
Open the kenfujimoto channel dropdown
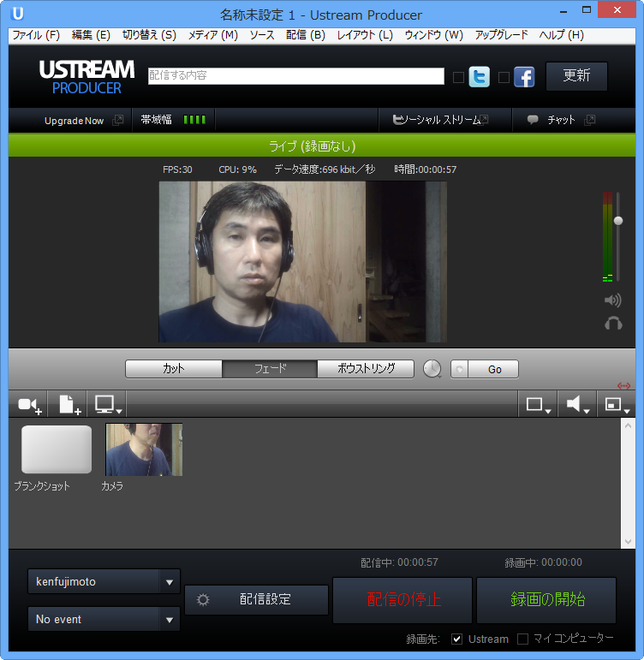coord(104,581)
